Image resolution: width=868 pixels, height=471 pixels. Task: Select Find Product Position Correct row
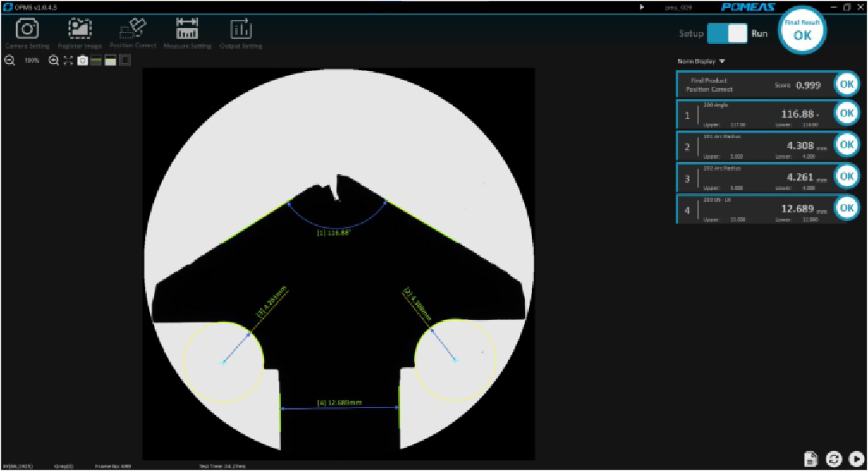[x=767, y=85]
